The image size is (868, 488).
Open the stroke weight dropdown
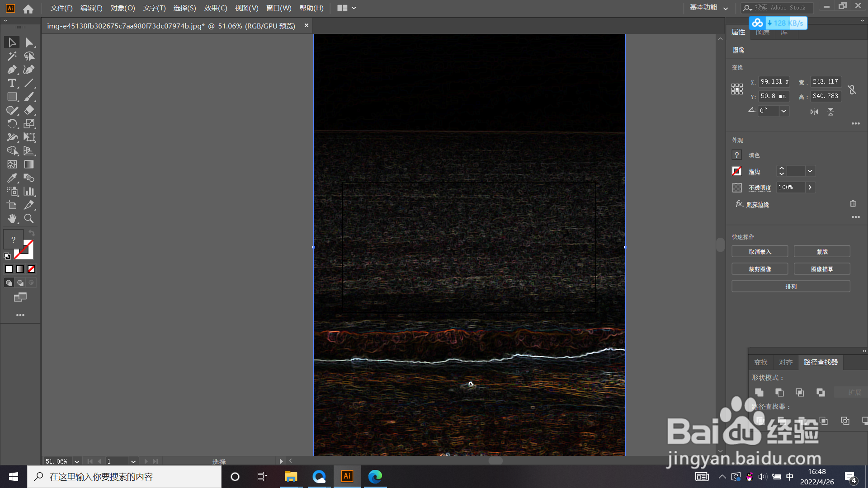tap(810, 171)
